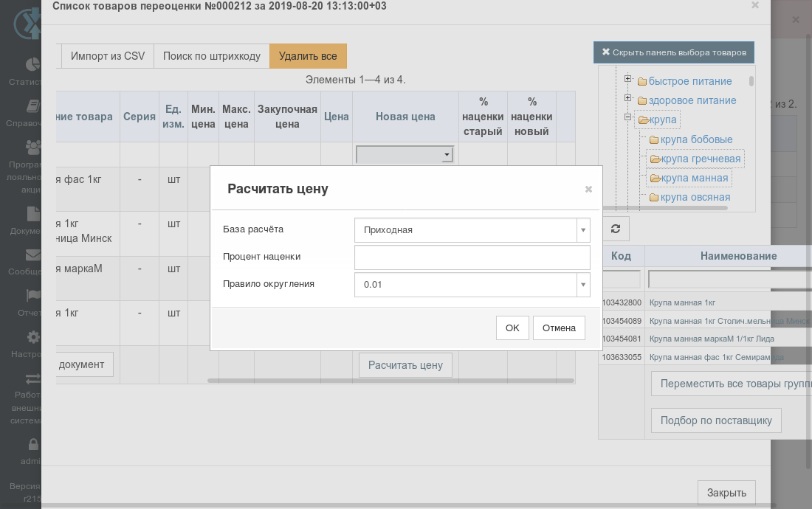Sort by the "Новая цена" column header
Image resolution: width=812 pixels, height=509 pixels.
click(x=405, y=117)
